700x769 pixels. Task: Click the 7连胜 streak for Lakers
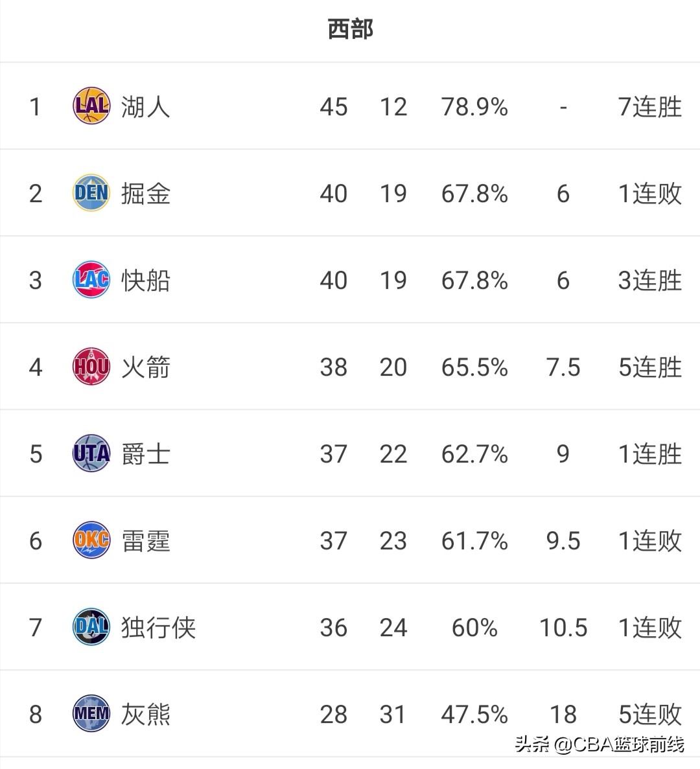pos(650,107)
